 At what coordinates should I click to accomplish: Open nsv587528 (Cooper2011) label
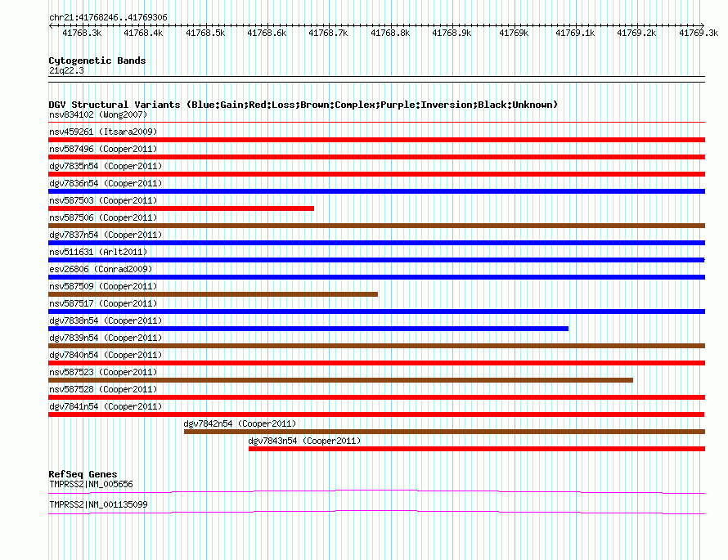click(103, 389)
